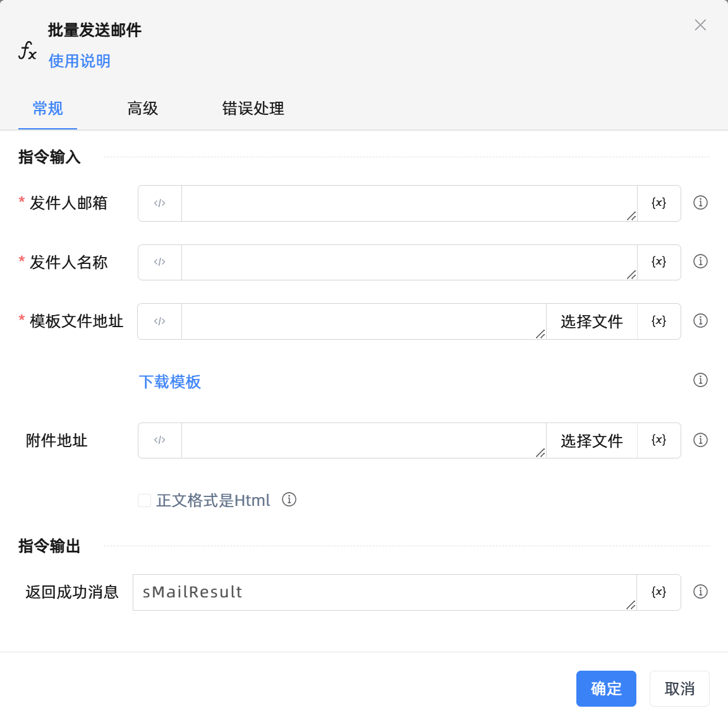Focus the 发件人名称 input field

pyautogui.click(x=409, y=262)
